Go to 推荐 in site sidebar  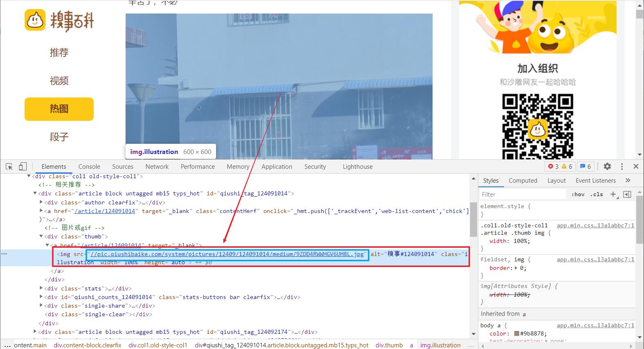coord(59,52)
